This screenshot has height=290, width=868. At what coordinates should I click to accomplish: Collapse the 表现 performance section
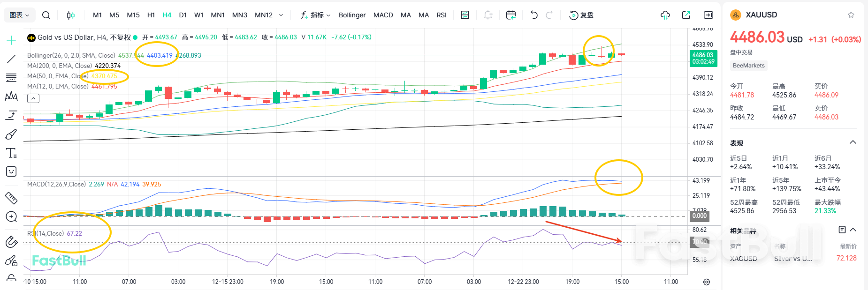pyautogui.click(x=853, y=142)
